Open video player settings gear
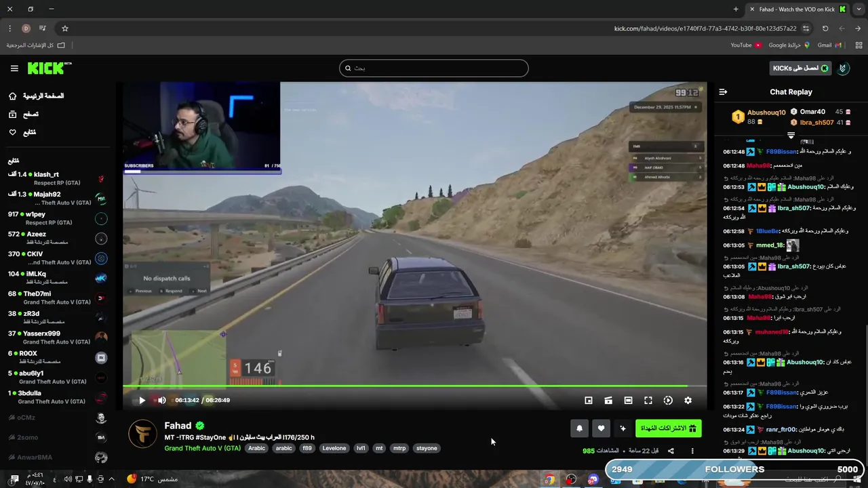Image resolution: width=868 pixels, height=488 pixels. click(688, 401)
